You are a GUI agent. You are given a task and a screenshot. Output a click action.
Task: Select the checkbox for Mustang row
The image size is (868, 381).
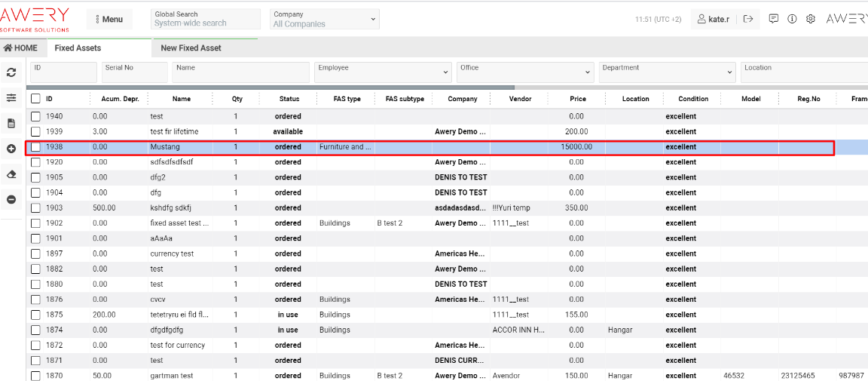[x=35, y=147]
